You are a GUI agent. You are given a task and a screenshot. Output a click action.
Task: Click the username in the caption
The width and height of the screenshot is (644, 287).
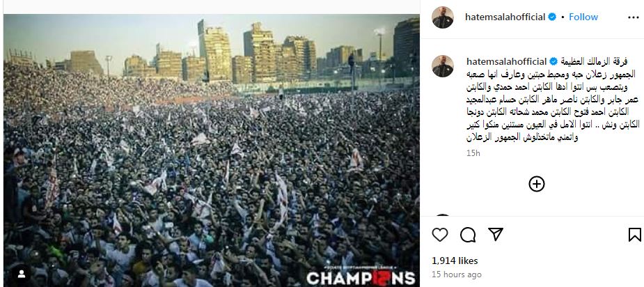[507, 62]
